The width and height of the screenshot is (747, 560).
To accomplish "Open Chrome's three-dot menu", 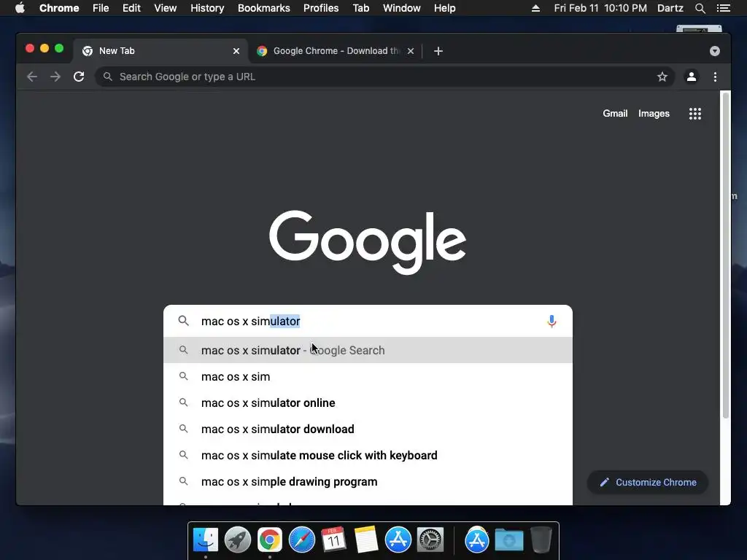I will 715,77.
